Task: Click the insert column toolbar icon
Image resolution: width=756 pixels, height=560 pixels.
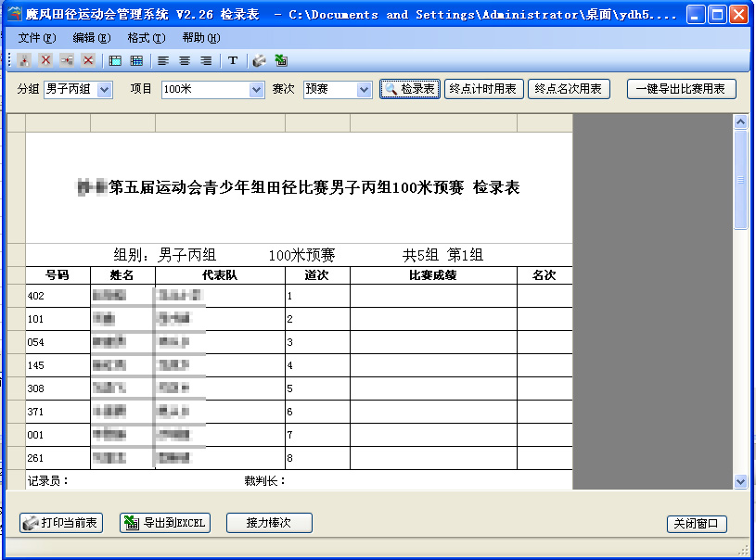Action: coord(24,60)
